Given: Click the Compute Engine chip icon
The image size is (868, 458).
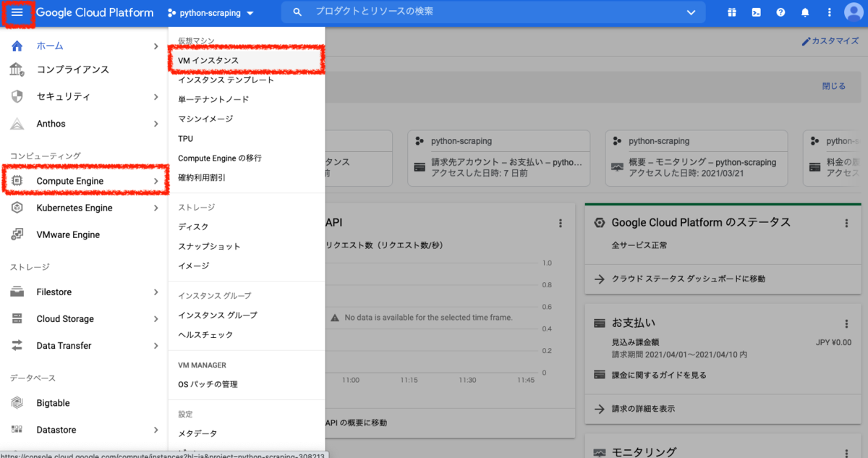Looking at the screenshot, I should pyautogui.click(x=17, y=181).
